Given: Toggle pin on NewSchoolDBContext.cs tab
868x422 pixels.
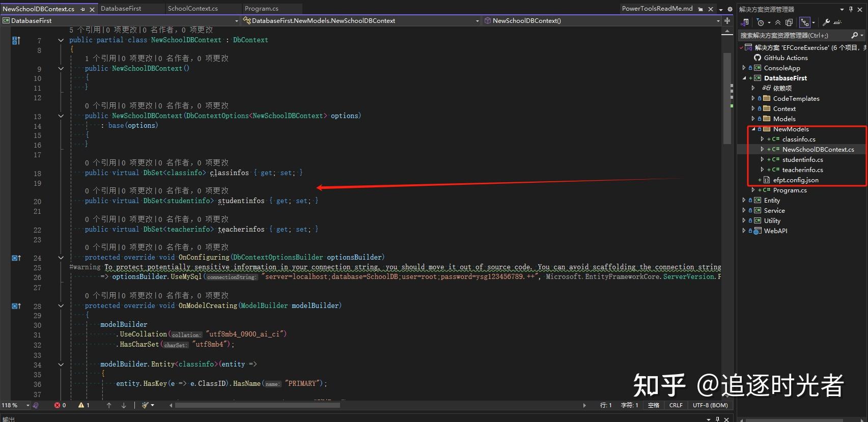Looking at the screenshot, I should tap(83, 9).
